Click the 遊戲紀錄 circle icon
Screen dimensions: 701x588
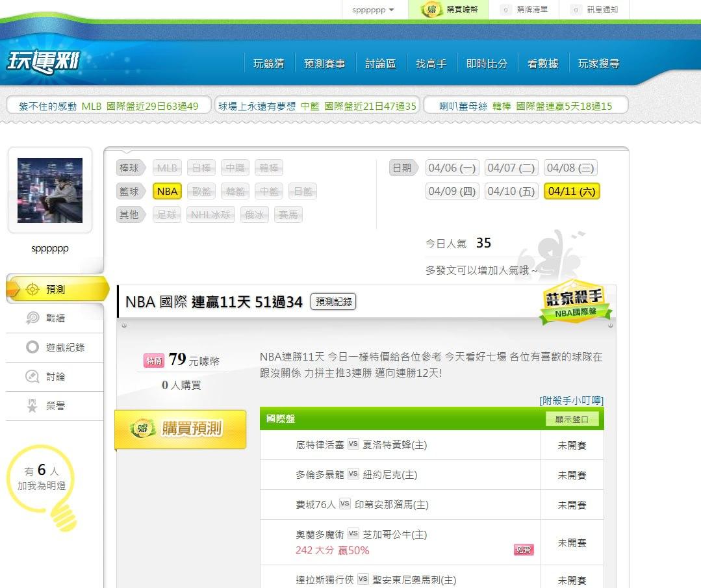point(32,347)
